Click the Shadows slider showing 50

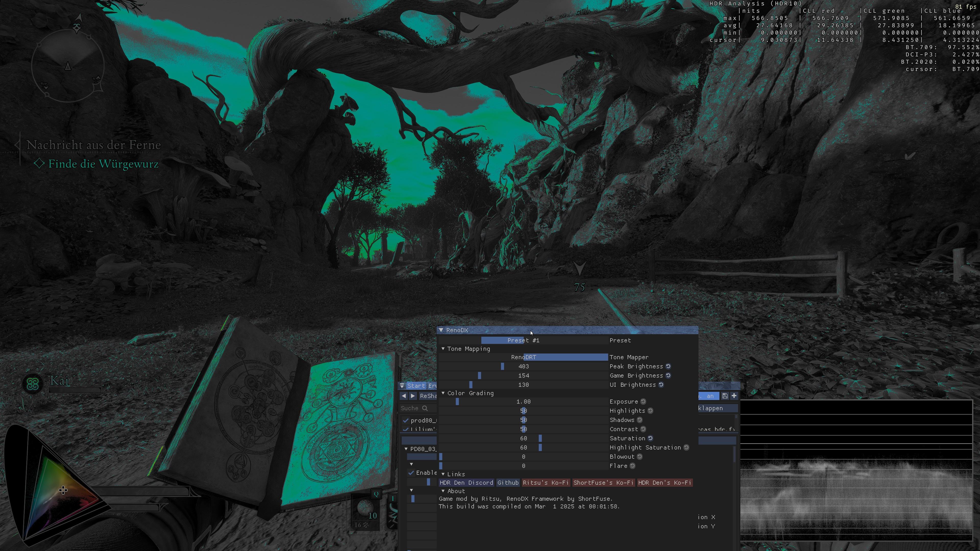[x=523, y=420]
